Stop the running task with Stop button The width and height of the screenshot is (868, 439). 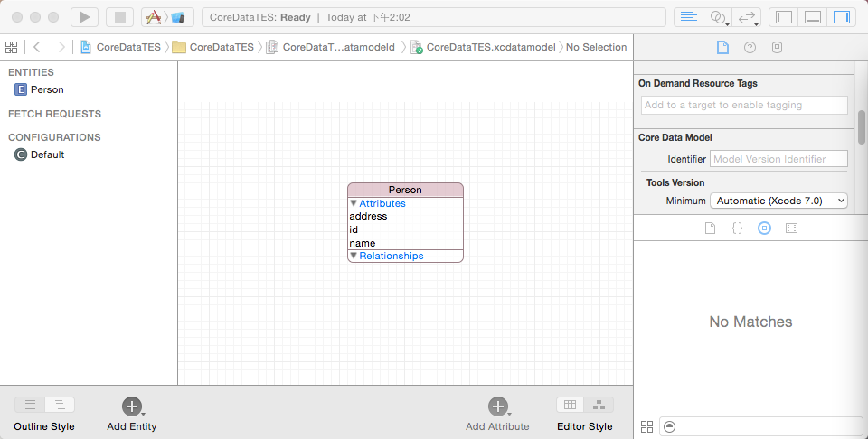(x=120, y=17)
